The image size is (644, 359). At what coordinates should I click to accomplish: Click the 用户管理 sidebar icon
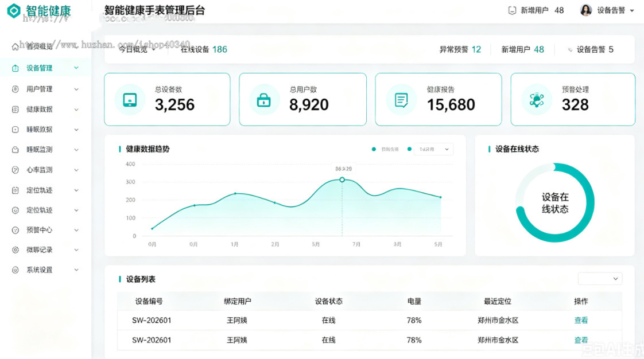(15, 89)
